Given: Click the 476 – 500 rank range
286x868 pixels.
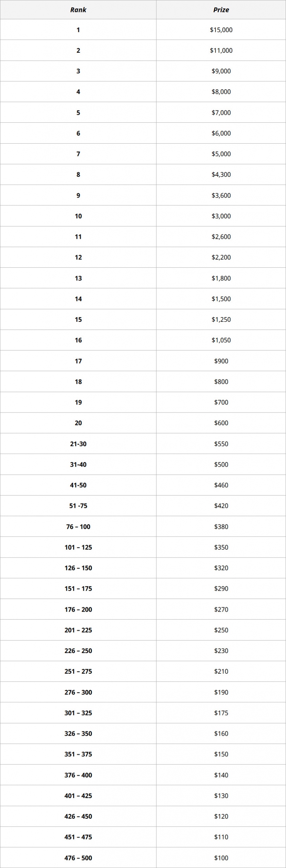Looking at the screenshot, I should coord(78,858).
